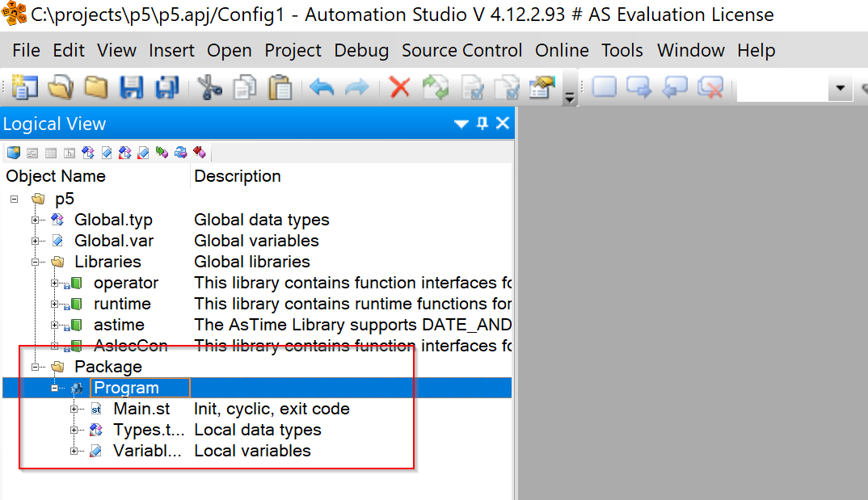This screenshot has width=868, height=500.
Task: Open the Online menu
Action: [x=562, y=50]
